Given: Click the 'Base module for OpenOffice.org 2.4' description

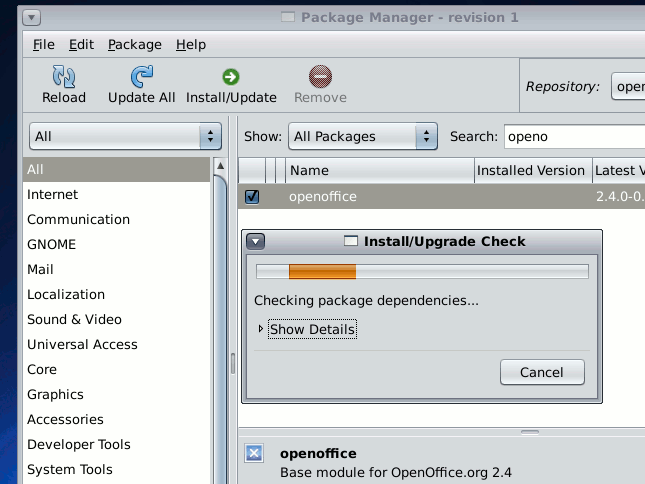Looking at the screenshot, I should click(396, 473).
